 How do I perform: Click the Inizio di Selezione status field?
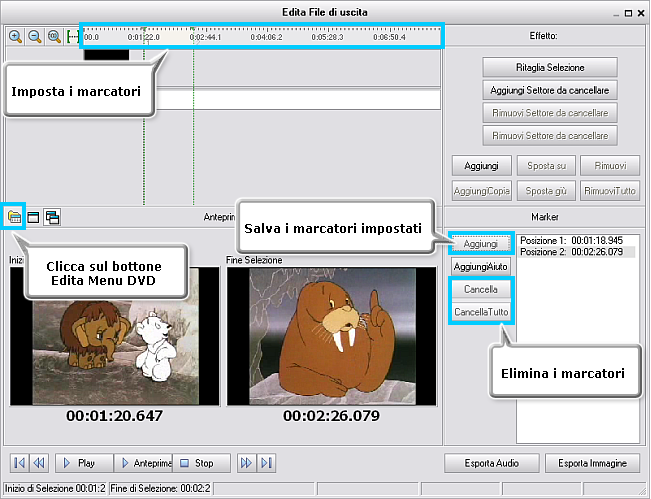(x=55, y=488)
